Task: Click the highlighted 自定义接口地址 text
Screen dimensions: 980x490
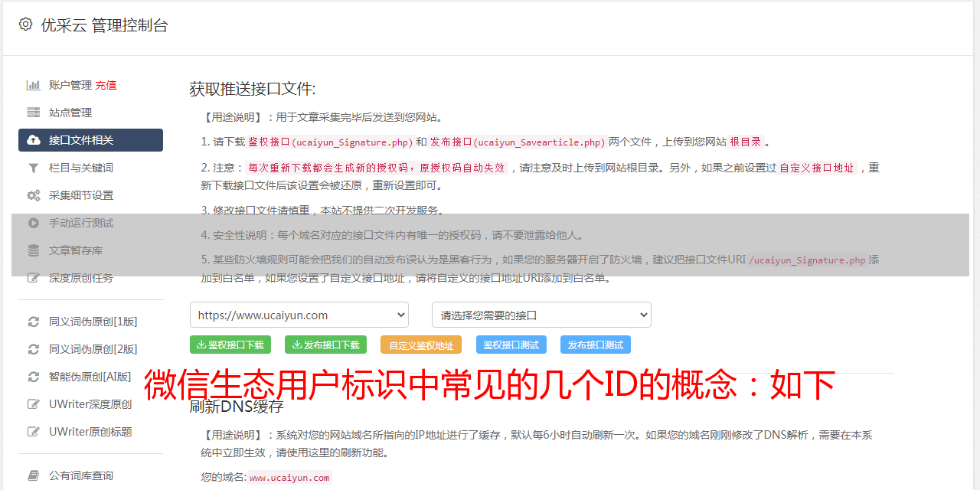Action: click(x=817, y=168)
